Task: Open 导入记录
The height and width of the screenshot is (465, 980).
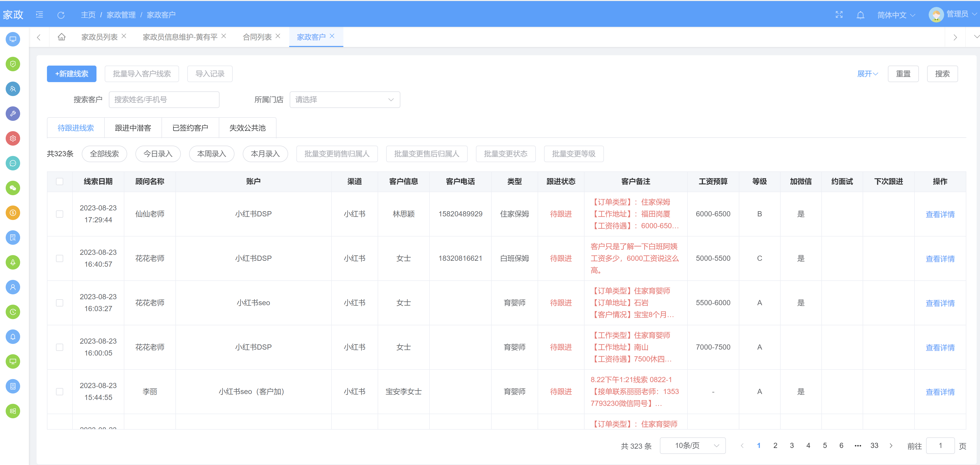Action: tap(210, 74)
